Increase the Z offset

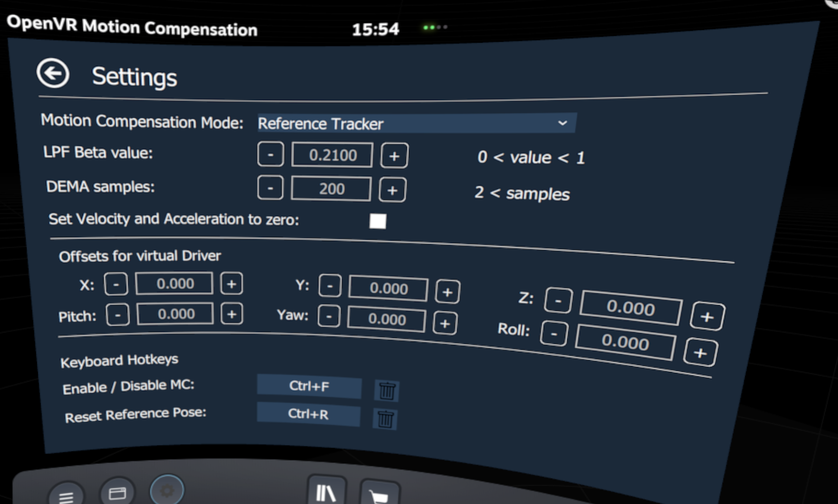click(707, 316)
